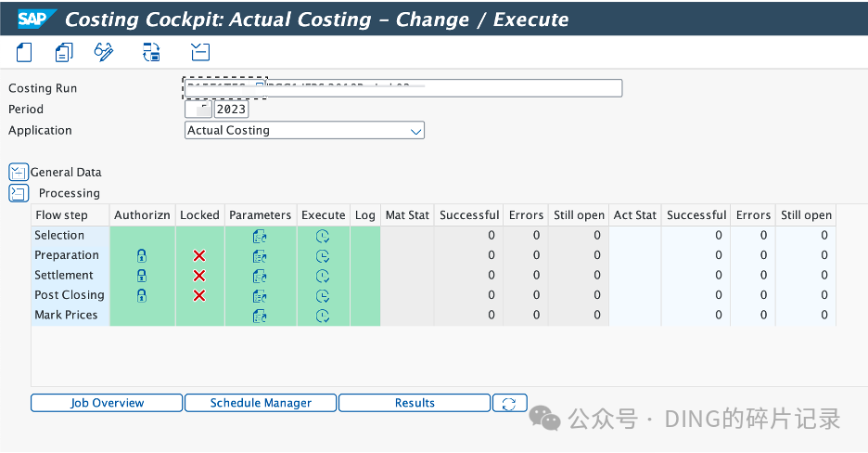The image size is (868, 453).
Task: Execute the Settlement step
Action: (323, 277)
